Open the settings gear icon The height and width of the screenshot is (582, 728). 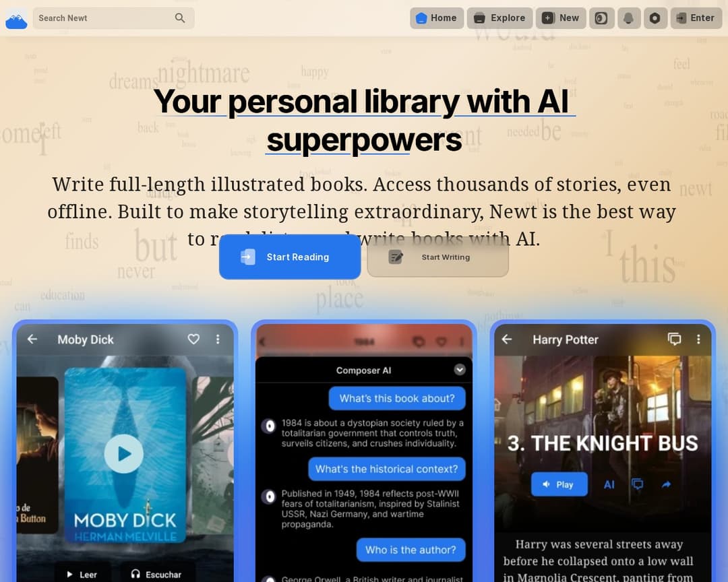[x=655, y=18]
